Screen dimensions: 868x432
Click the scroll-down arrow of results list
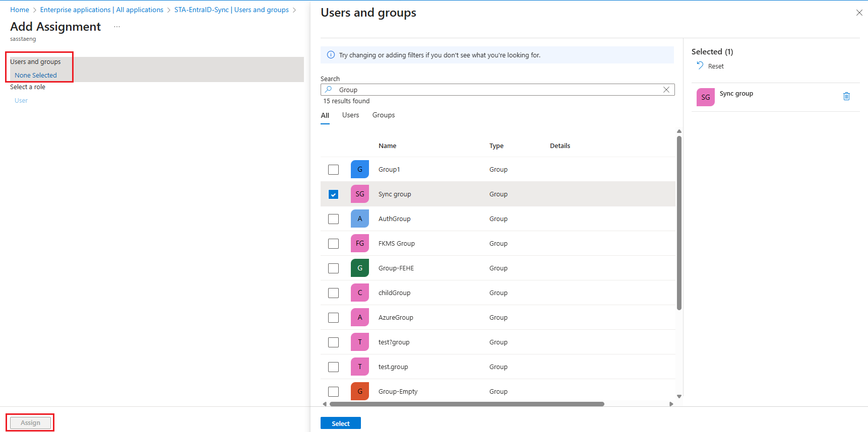679,396
